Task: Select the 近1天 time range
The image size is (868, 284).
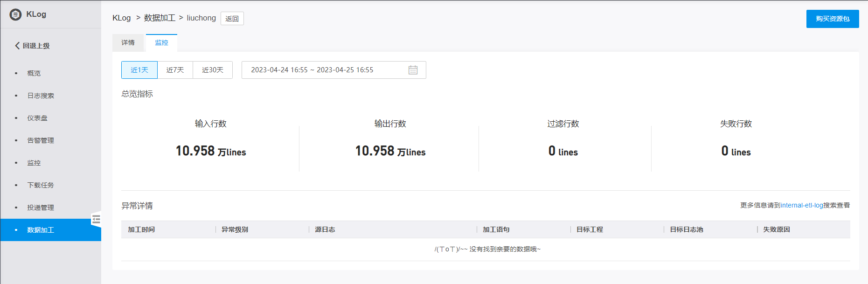Action: pos(139,70)
